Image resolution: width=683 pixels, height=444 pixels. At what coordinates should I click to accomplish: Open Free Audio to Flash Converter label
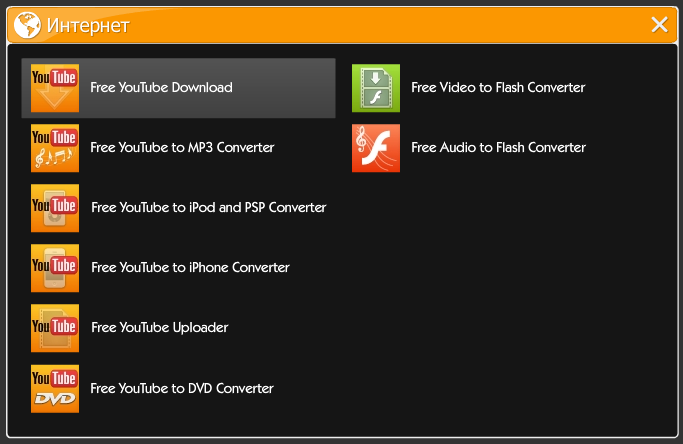pyautogui.click(x=498, y=148)
